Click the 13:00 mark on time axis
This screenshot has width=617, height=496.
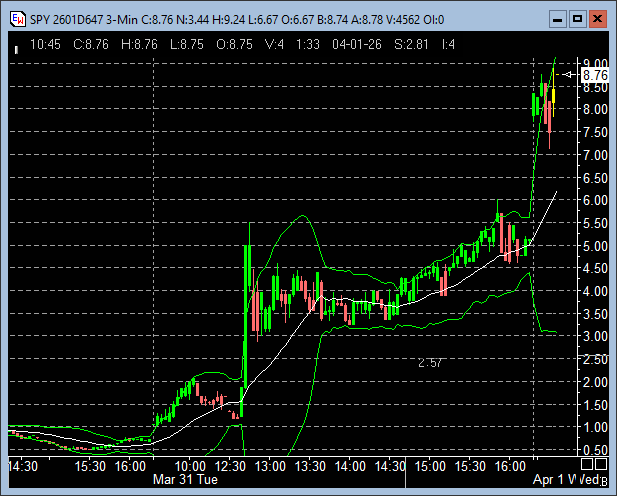click(270, 466)
